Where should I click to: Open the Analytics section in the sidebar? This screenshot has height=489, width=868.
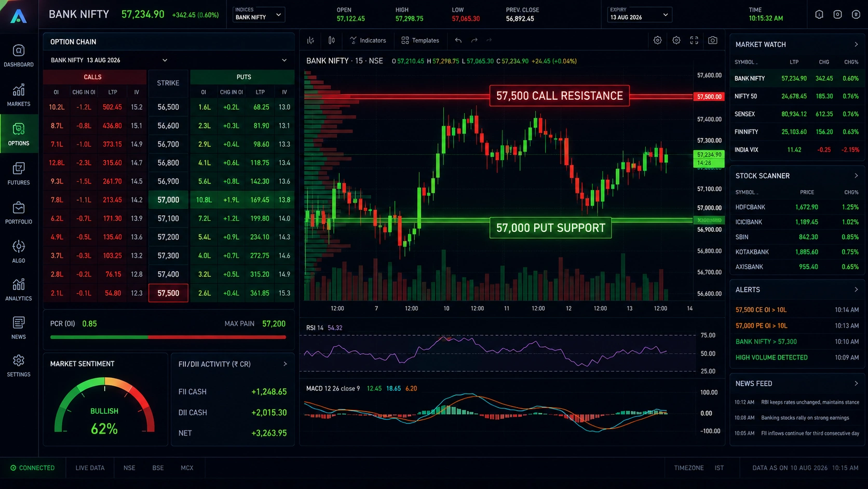point(19,290)
